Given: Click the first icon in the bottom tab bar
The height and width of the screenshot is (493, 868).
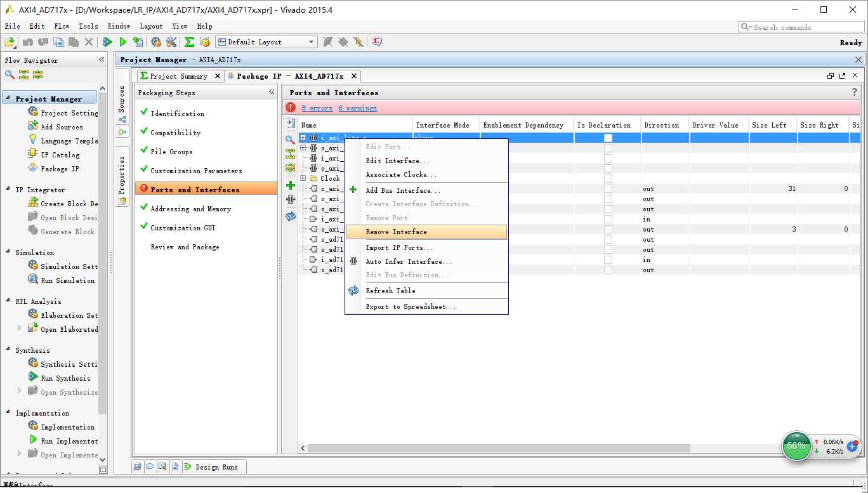Looking at the screenshot, I should tap(137, 466).
